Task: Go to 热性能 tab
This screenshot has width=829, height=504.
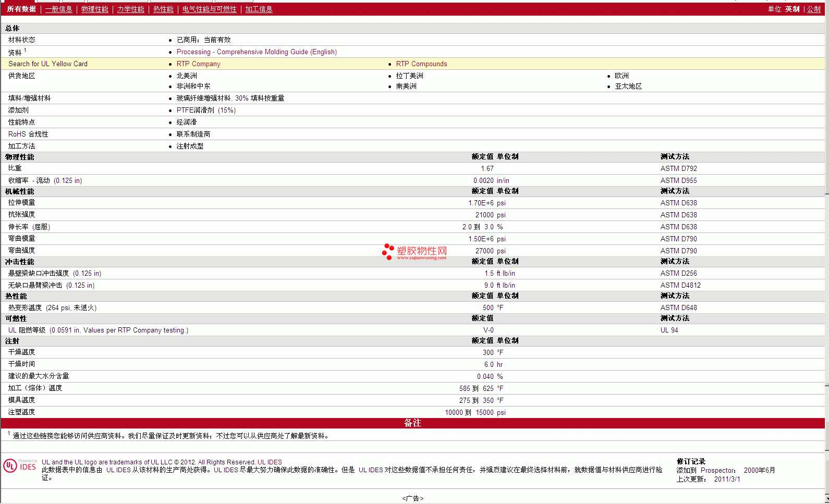Action: (163, 9)
